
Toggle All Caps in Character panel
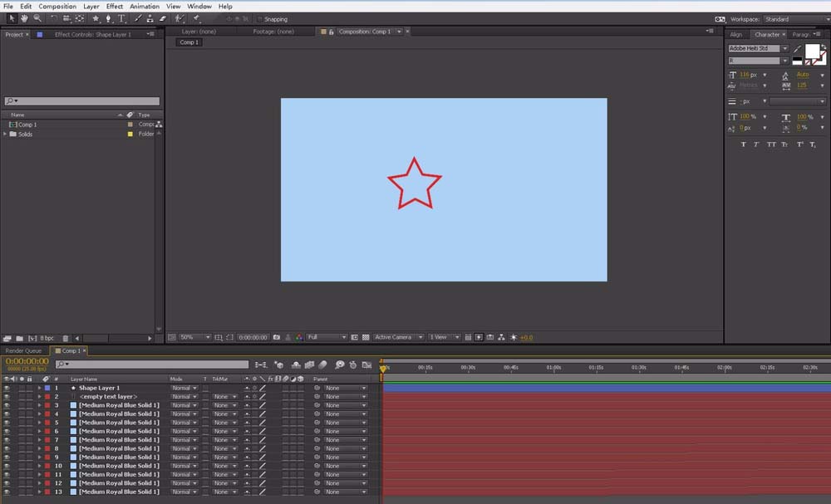(x=771, y=144)
